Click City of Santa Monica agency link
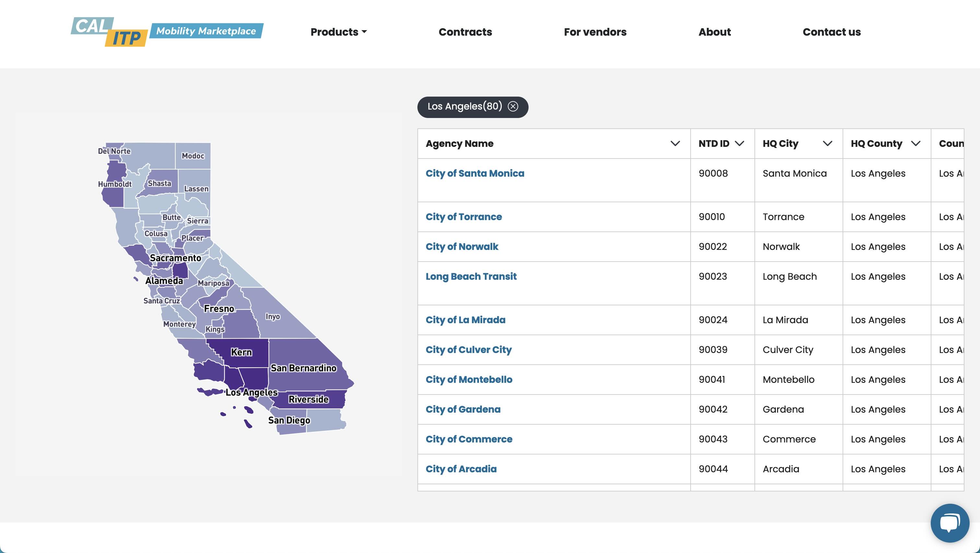Viewport: 980px width, 553px height. click(x=474, y=174)
